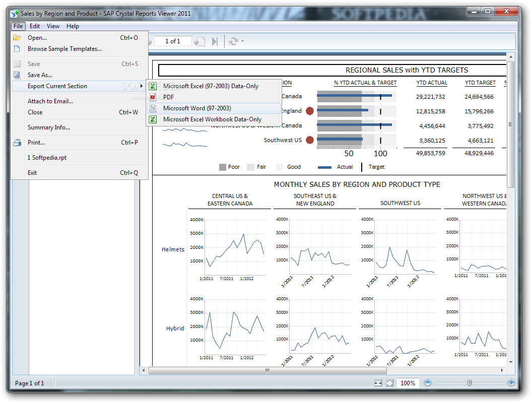Image resolution: width=532 pixels, height=403 pixels.
Task: Click the Southwest US red alert dot
Action: pyautogui.click(x=310, y=140)
